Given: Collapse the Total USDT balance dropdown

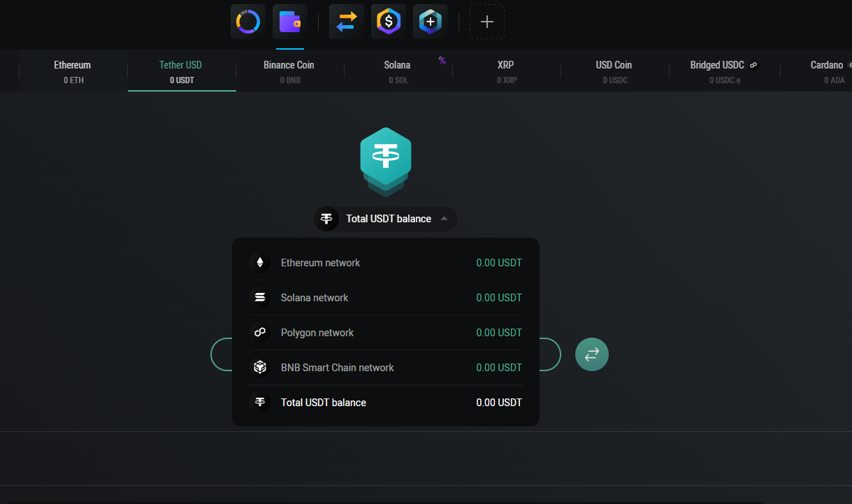Looking at the screenshot, I should pyautogui.click(x=386, y=219).
